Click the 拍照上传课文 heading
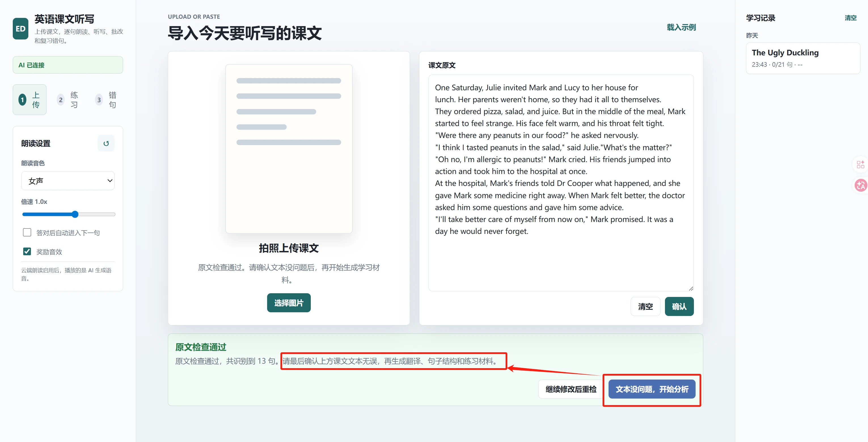The image size is (868, 442). click(x=289, y=248)
